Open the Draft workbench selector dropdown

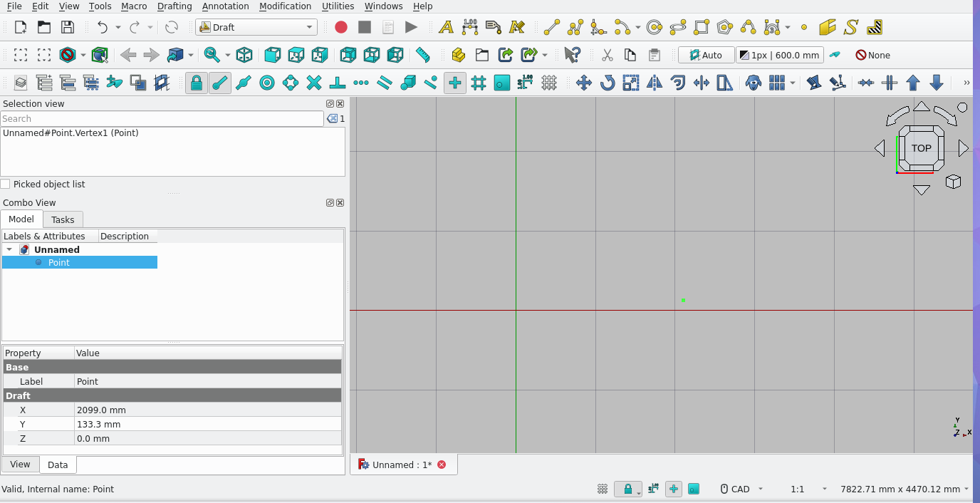256,27
